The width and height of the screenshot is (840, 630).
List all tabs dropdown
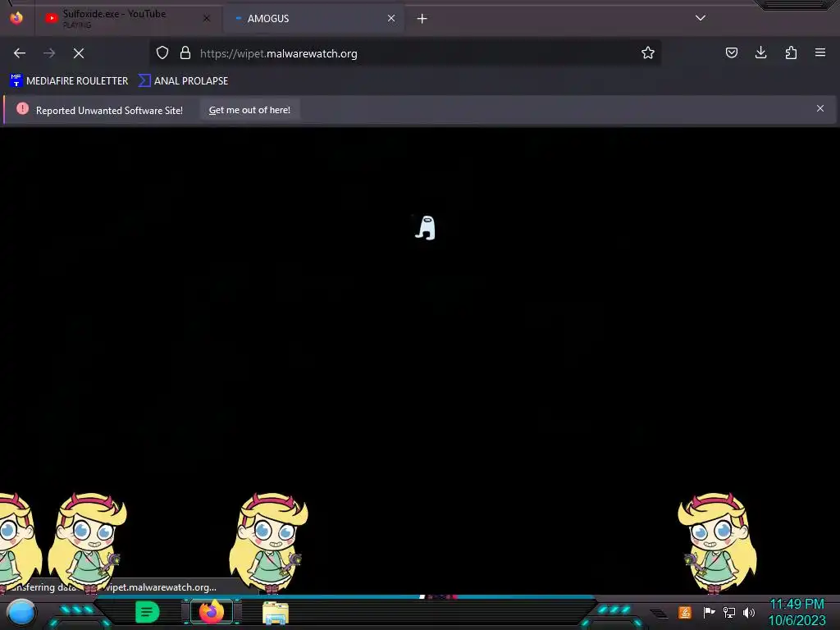(701, 18)
